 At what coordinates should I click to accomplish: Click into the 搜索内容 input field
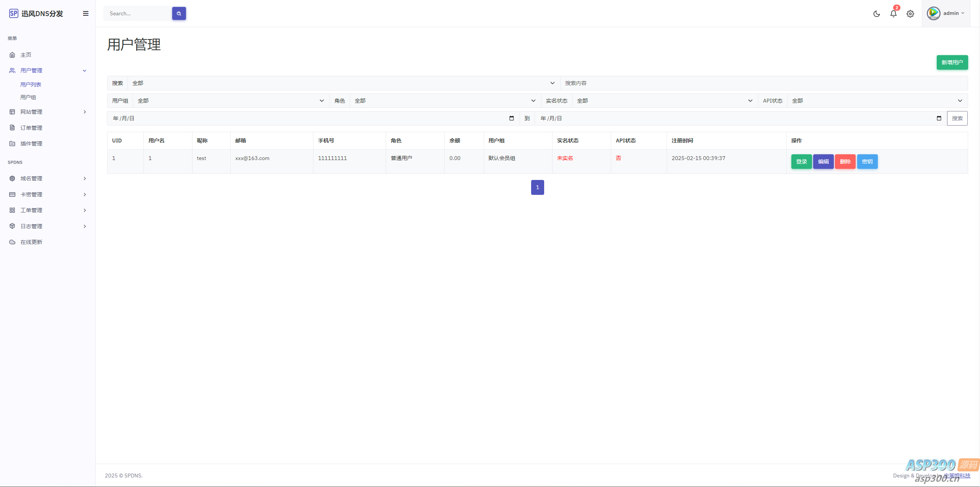tap(763, 83)
